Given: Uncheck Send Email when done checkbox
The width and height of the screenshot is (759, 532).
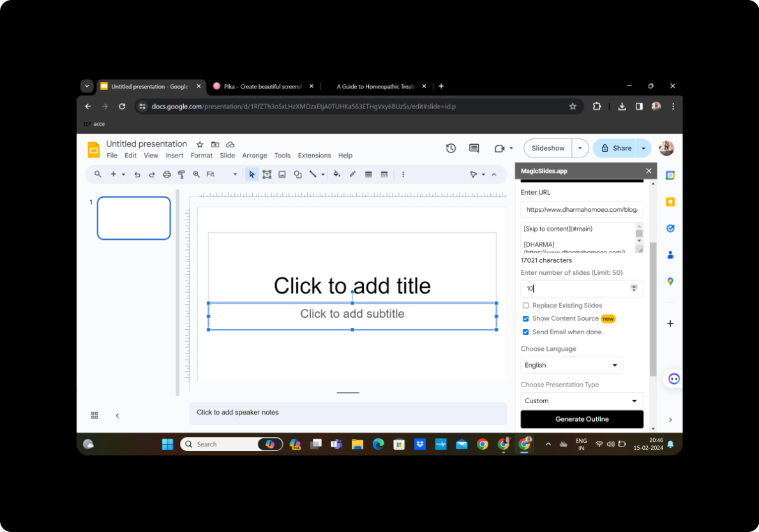Looking at the screenshot, I should coord(526,332).
